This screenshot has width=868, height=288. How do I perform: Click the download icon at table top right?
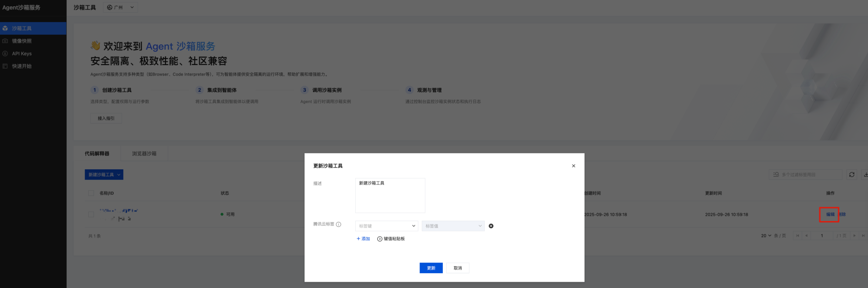(865, 175)
